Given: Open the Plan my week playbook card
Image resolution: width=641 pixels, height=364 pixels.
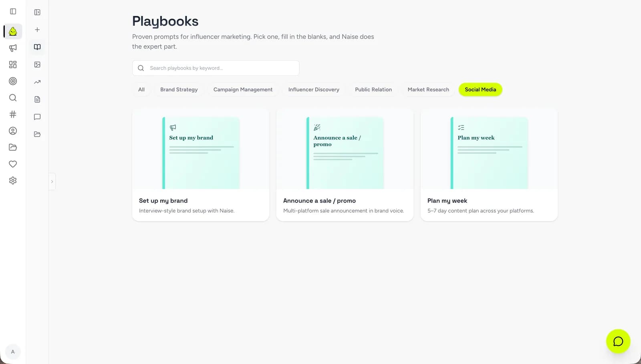Looking at the screenshot, I should (x=489, y=164).
